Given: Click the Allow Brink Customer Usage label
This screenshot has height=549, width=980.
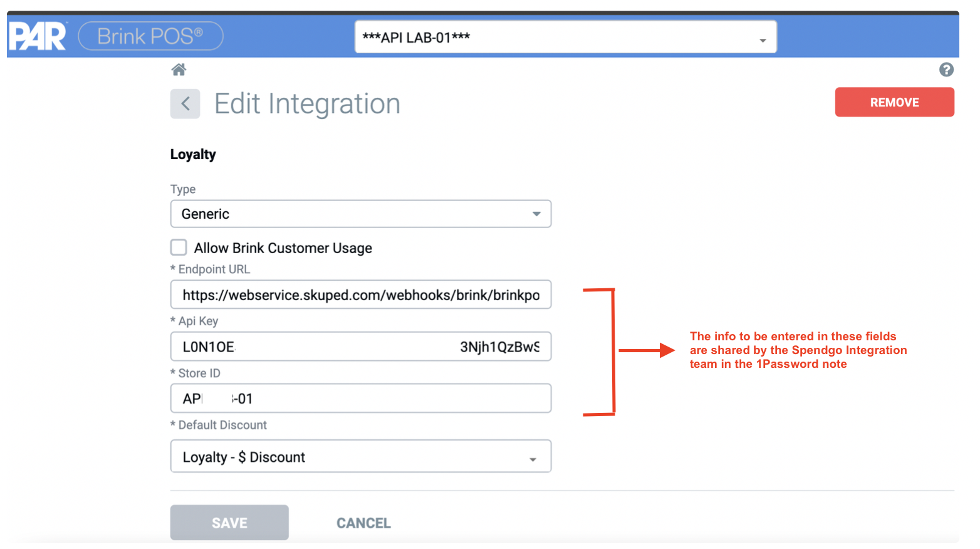Looking at the screenshot, I should 283,248.
